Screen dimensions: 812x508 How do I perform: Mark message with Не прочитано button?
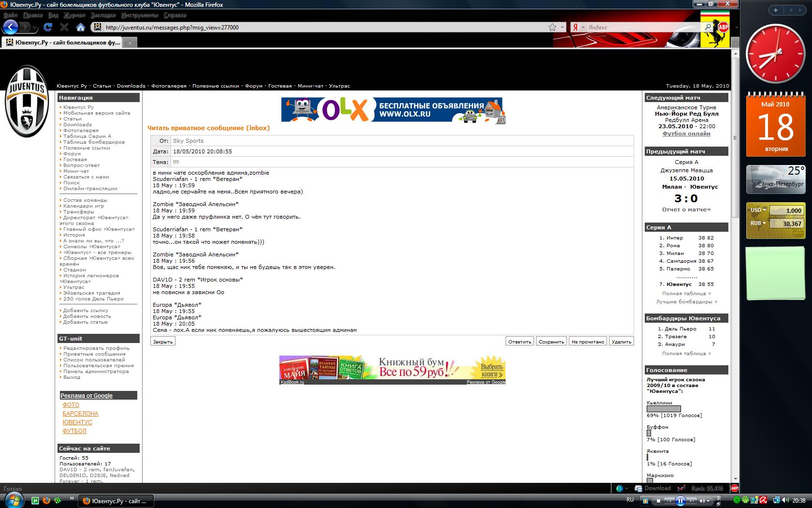point(588,342)
